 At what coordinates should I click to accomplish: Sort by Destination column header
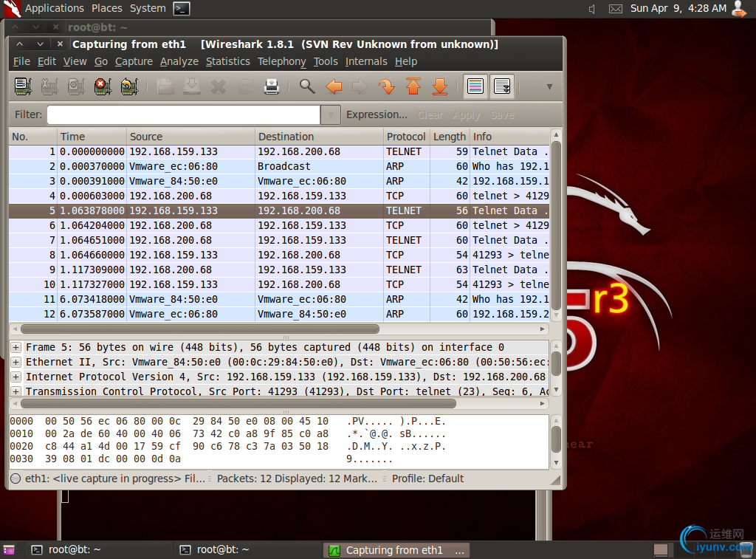[319, 137]
